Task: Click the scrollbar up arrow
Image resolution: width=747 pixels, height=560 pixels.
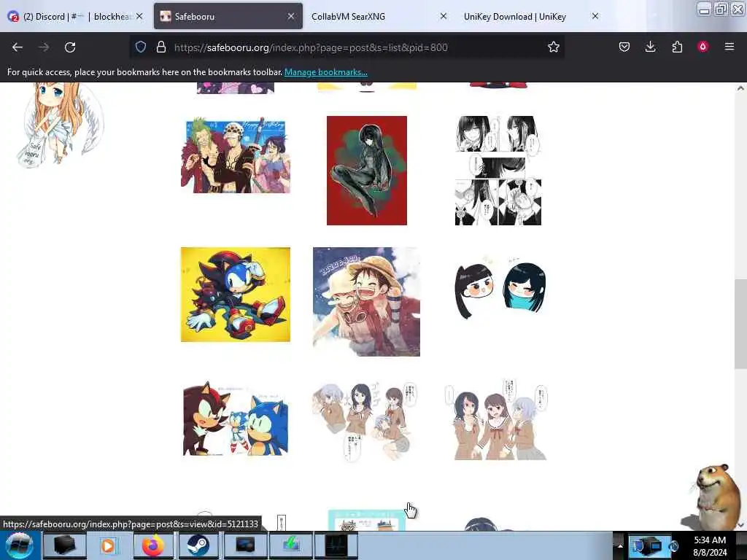Action: click(740, 88)
